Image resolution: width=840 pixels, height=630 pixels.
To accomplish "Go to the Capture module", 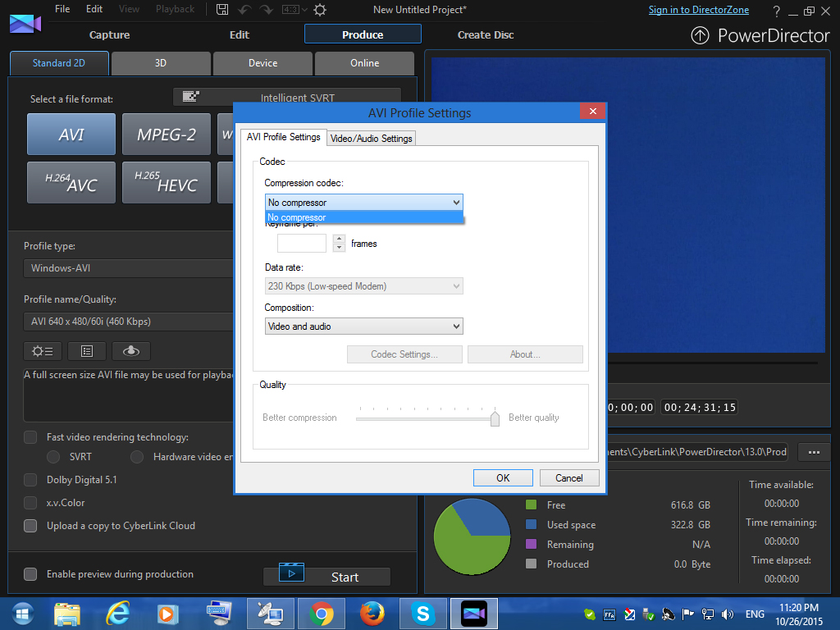I will (x=109, y=34).
